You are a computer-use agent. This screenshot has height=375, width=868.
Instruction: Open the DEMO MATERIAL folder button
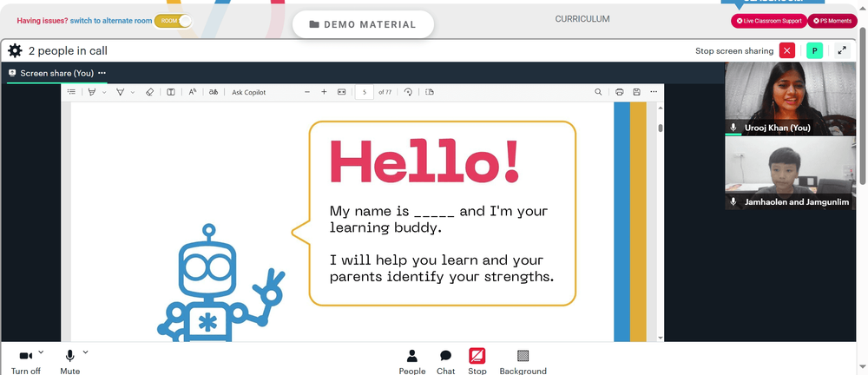click(363, 24)
